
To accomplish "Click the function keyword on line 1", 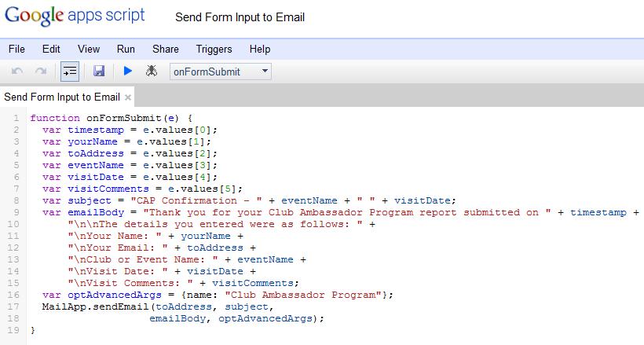I will tap(55, 118).
